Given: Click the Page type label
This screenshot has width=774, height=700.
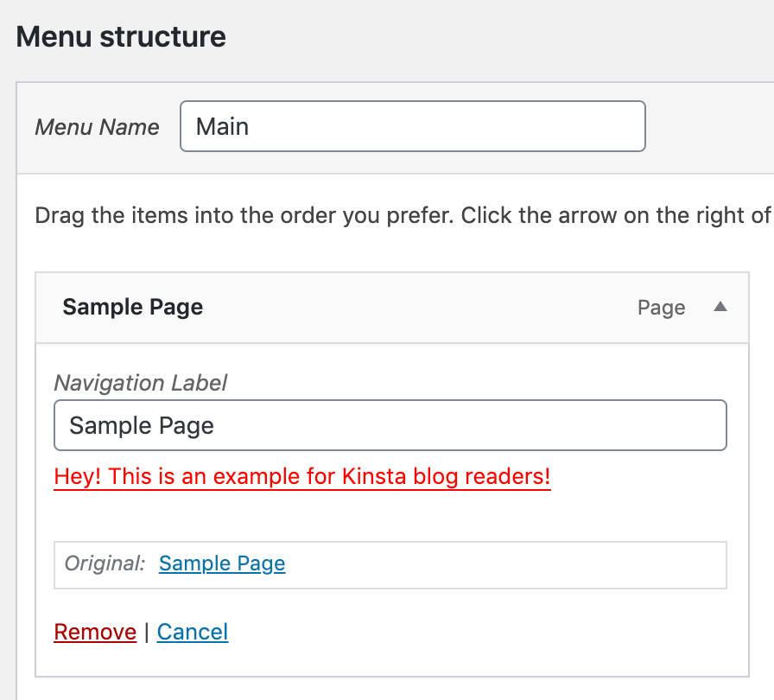Looking at the screenshot, I should 661,307.
